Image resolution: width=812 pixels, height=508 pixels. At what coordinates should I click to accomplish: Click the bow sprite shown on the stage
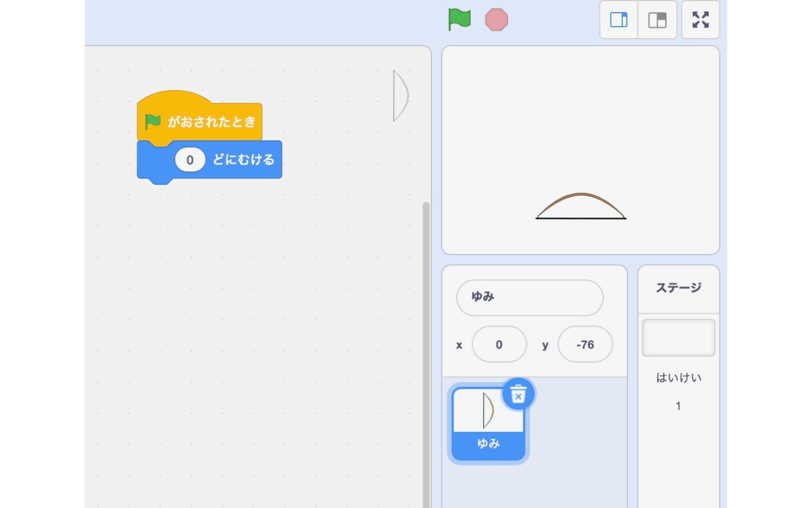[580, 206]
